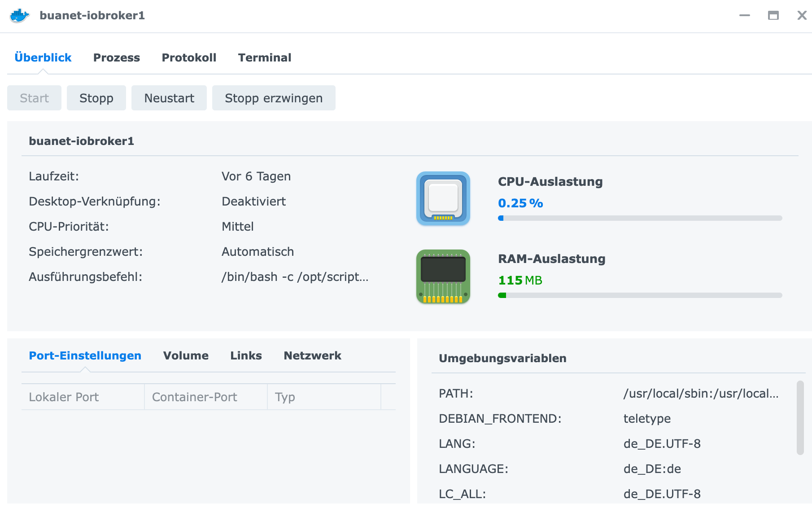This screenshot has width=812, height=508.
Task: Show the Volume settings tab
Action: pos(186,356)
